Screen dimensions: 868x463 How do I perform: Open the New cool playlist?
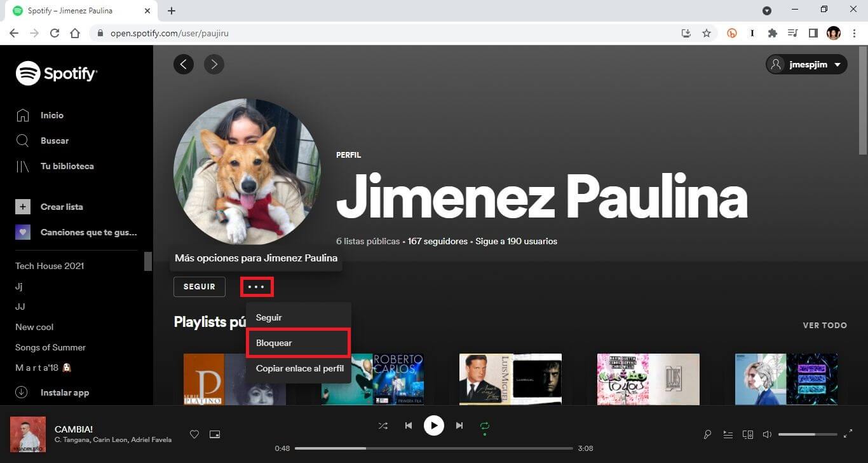pos(34,327)
